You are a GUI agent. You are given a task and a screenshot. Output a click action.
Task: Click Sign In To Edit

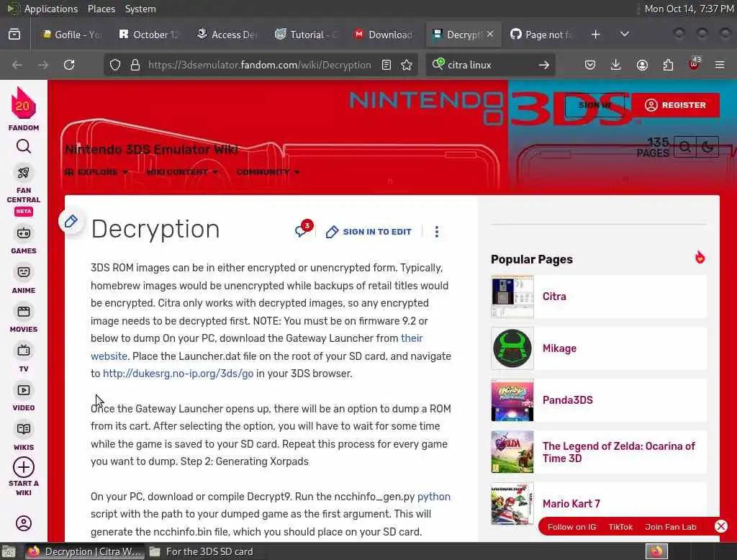click(x=369, y=232)
